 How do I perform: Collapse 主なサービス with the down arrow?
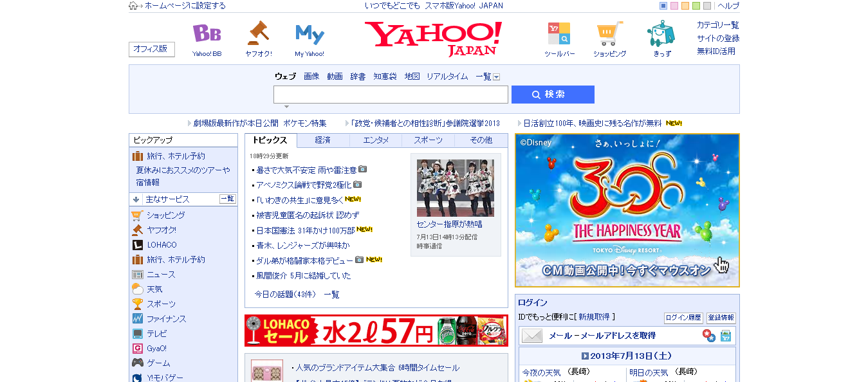coord(136,199)
